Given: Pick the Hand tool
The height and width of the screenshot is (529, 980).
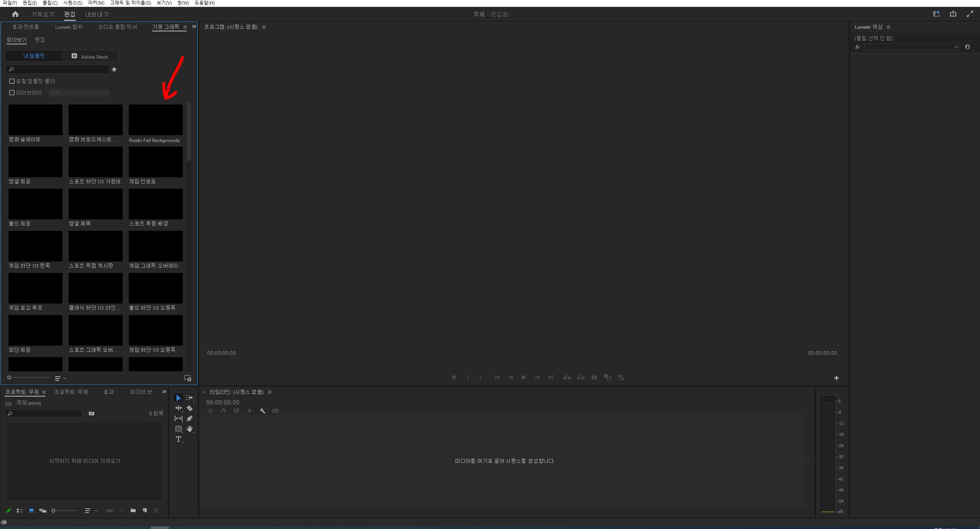Looking at the screenshot, I should coord(190,429).
